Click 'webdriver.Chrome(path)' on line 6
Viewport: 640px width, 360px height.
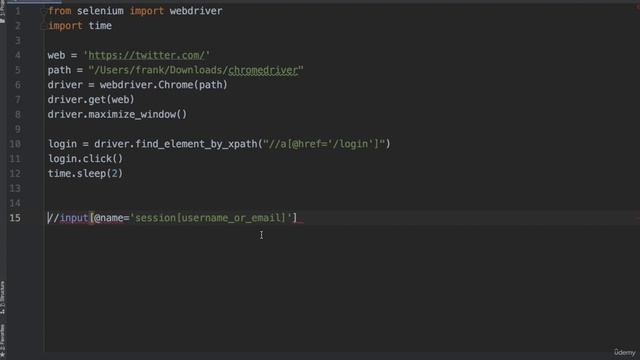tap(164, 85)
